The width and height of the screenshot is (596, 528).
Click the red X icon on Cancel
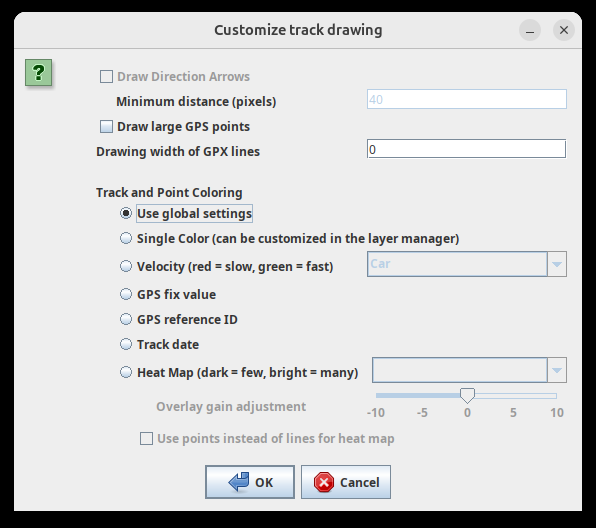point(324,482)
